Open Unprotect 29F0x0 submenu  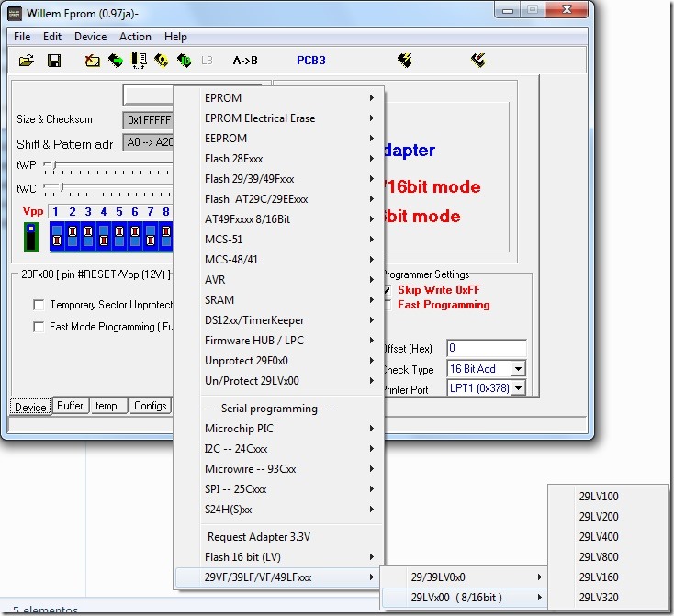point(279,361)
